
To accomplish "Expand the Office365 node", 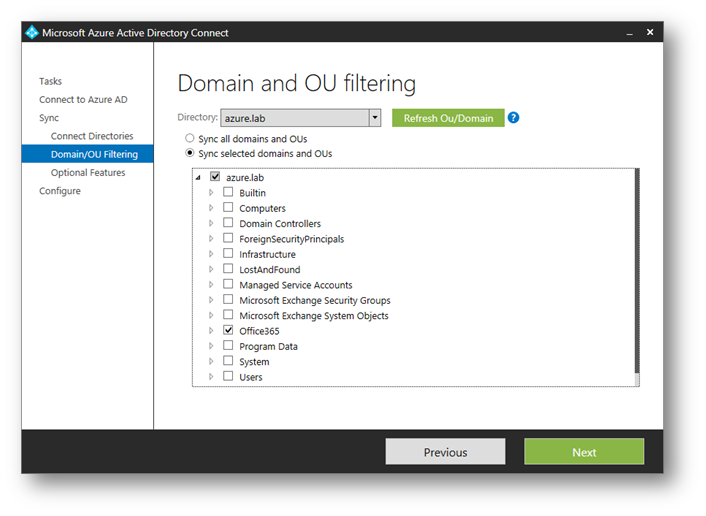I will point(211,330).
